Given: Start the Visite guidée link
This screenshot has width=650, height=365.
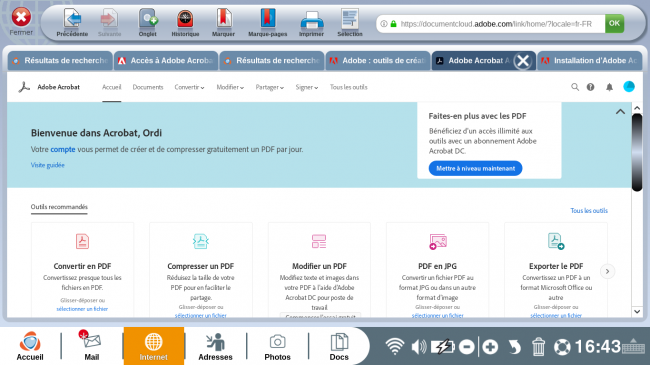Looking at the screenshot, I should click(48, 165).
